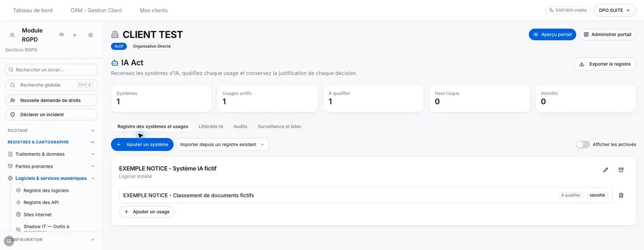Click the Registre des logiciels gear icon
Screen dimensions: 644x250
pos(18,190)
